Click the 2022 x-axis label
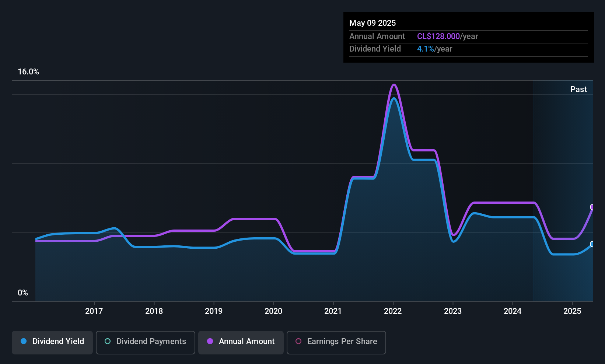 click(393, 311)
